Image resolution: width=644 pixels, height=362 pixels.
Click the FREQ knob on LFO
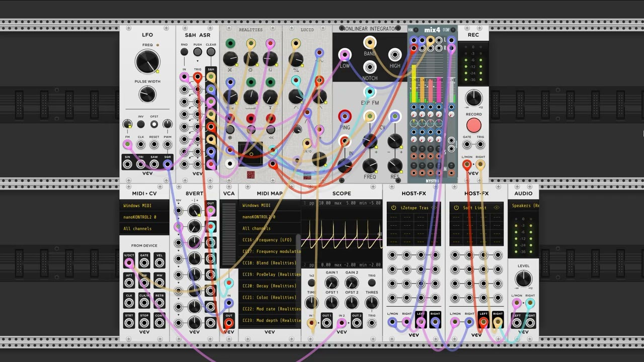pos(147,62)
